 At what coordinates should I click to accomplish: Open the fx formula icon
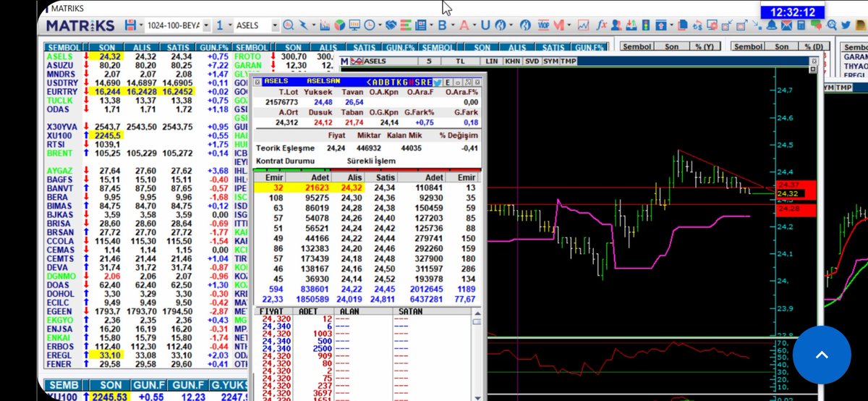pos(602,25)
